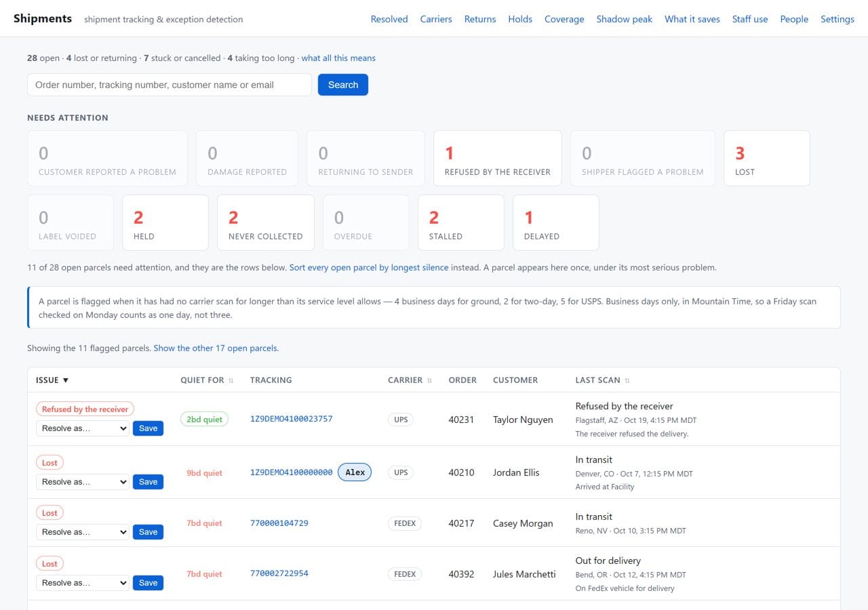Click the sort icon beside Quiet For header
The width and height of the screenshot is (868, 610).
point(231,381)
